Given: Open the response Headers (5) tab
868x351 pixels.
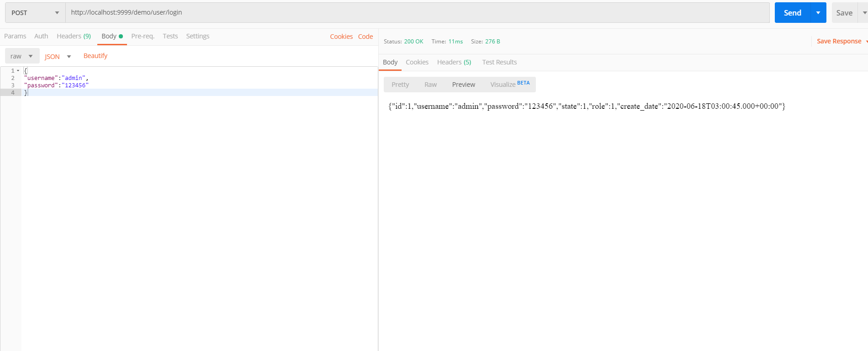Looking at the screenshot, I should [x=454, y=62].
